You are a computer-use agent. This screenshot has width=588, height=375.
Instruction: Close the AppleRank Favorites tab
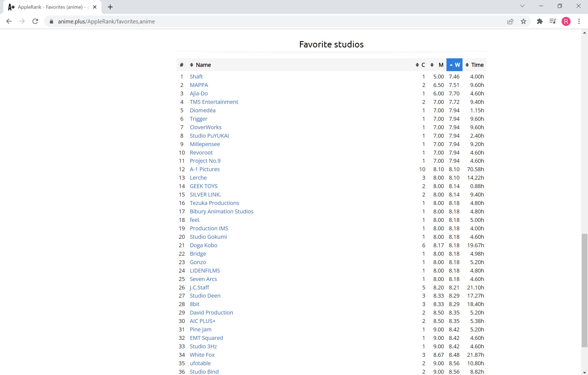[95, 7]
